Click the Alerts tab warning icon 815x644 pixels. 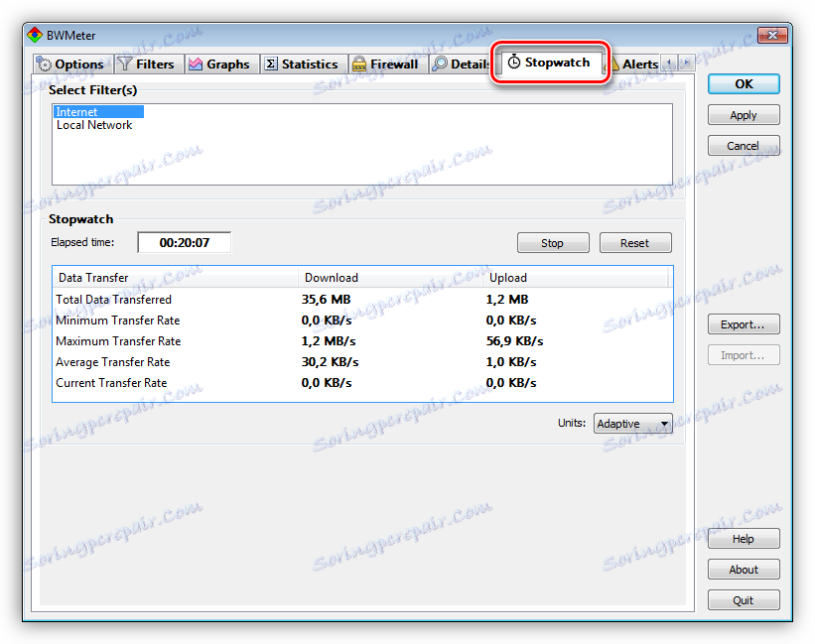click(x=613, y=64)
